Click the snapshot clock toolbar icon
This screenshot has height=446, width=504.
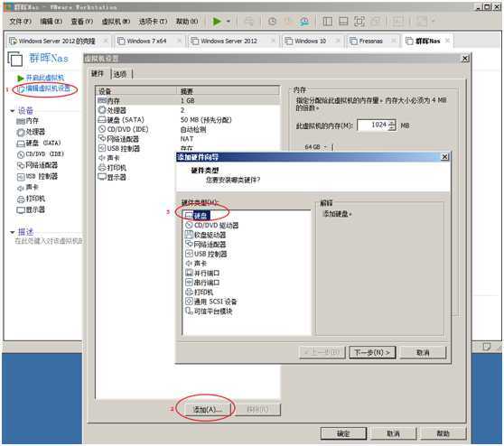(x=272, y=22)
